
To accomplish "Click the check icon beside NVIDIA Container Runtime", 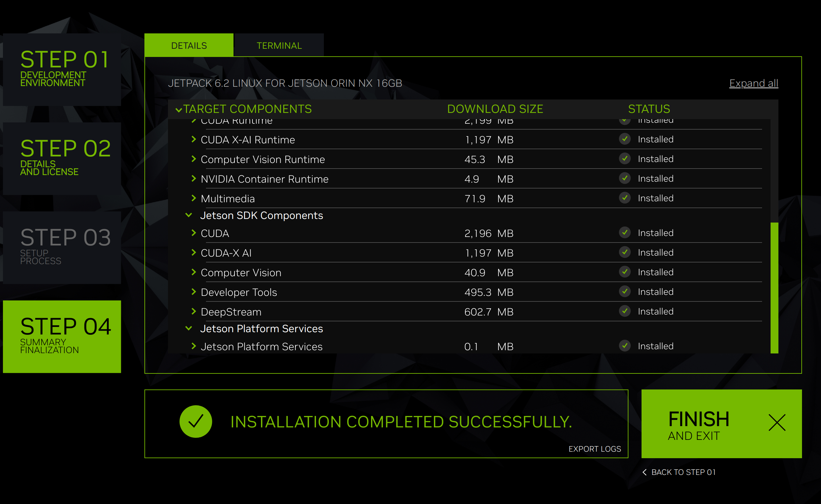I will point(625,178).
